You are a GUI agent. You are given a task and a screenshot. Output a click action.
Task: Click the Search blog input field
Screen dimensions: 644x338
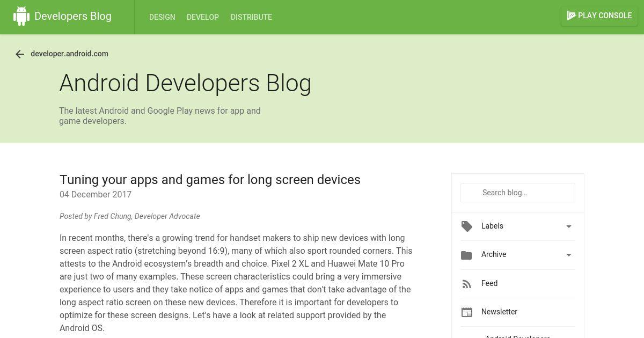(x=518, y=193)
